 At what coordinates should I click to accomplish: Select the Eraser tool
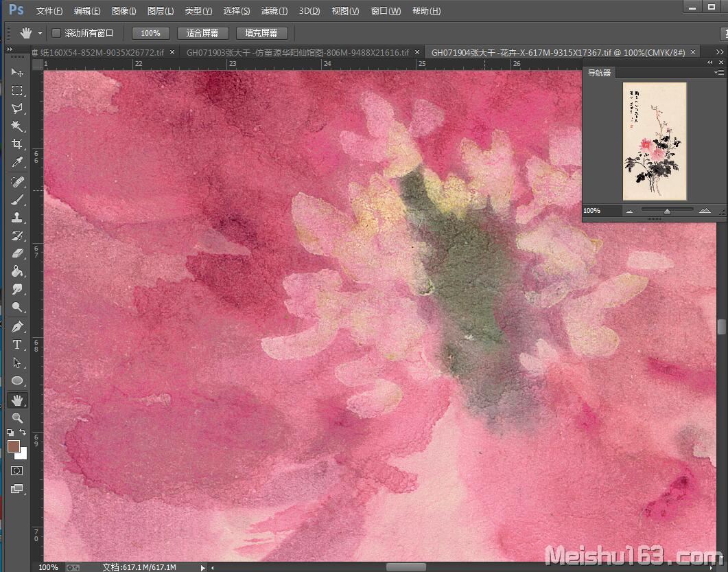17,253
